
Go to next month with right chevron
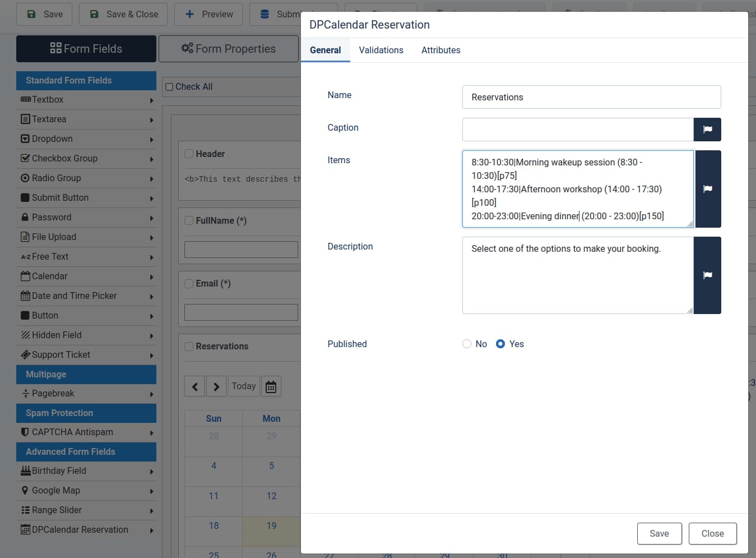(x=216, y=386)
